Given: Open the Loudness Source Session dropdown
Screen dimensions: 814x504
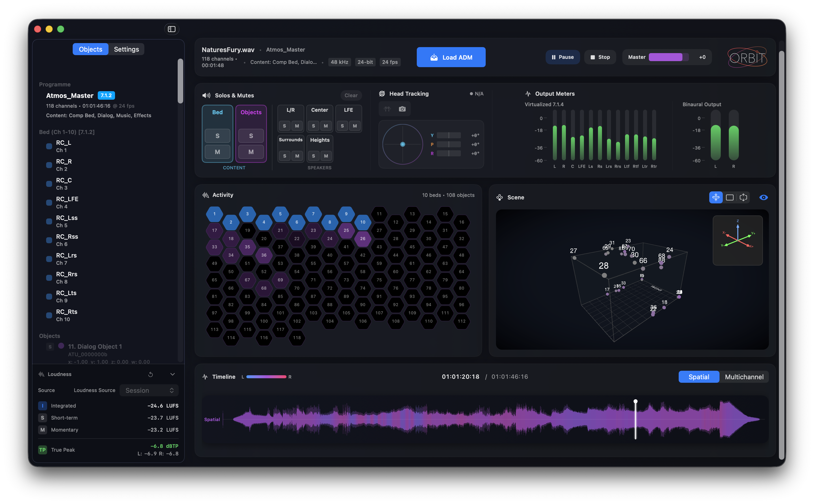Looking at the screenshot, I should (x=149, y=390).
